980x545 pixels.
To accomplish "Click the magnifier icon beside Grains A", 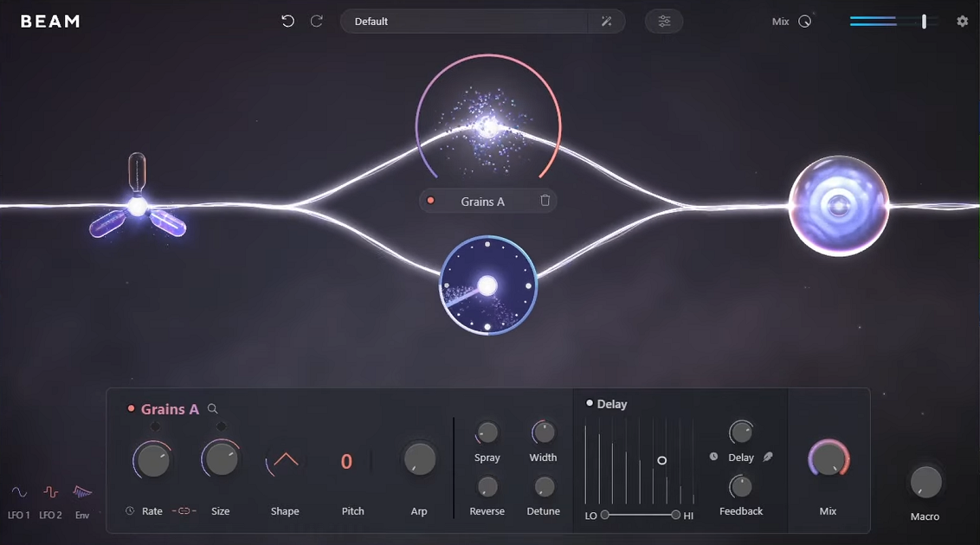I will pos(212,409).
